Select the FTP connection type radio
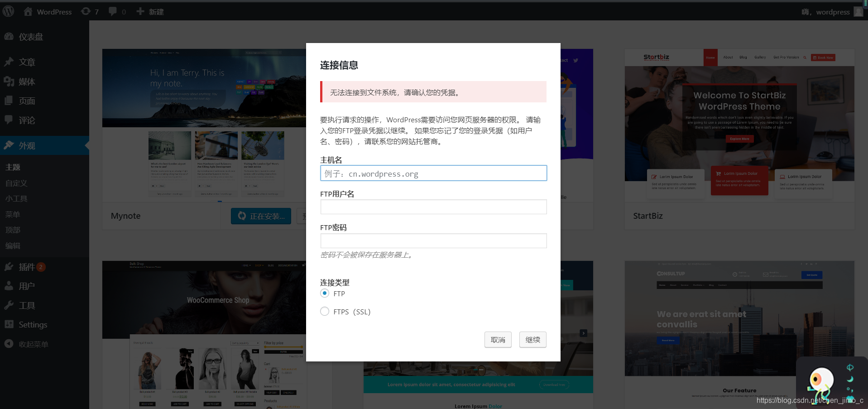Image resolution: width=868 pixels, height=409 pixels. click(325, 293)
